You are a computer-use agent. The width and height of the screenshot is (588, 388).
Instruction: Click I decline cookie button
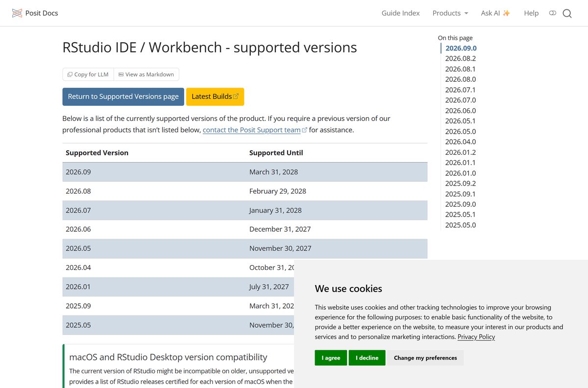367,358
